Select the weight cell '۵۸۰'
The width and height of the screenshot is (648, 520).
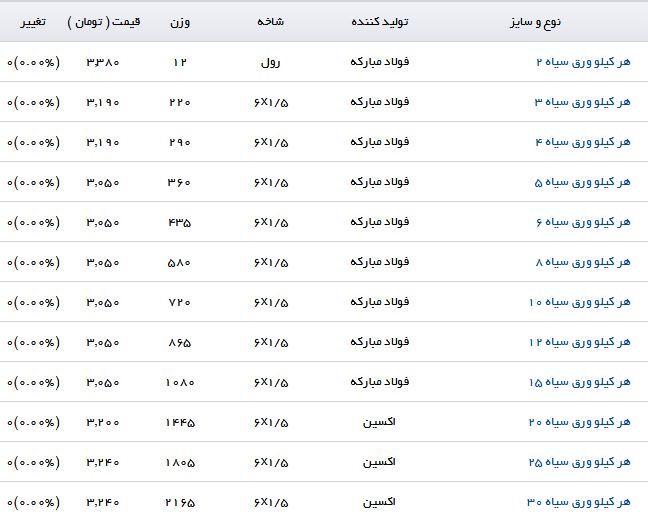pyautogui.click(x=179, y=262)
